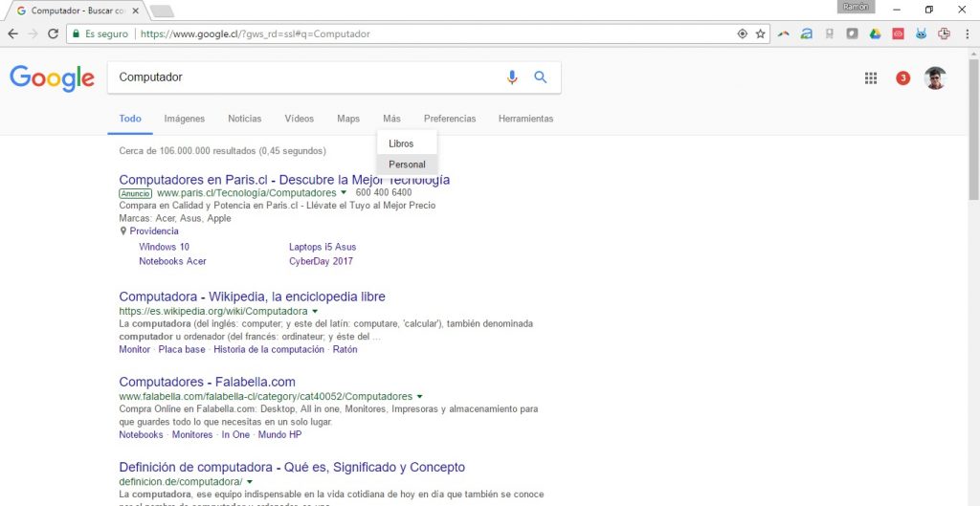Click the Anuncio ad label

[x=136, y=193]
